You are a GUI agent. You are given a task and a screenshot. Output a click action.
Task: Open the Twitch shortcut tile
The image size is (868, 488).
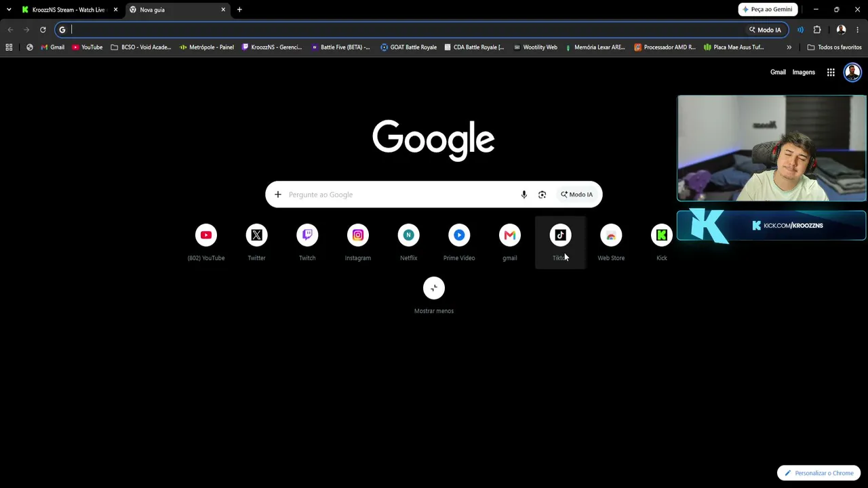click(307, 242)
